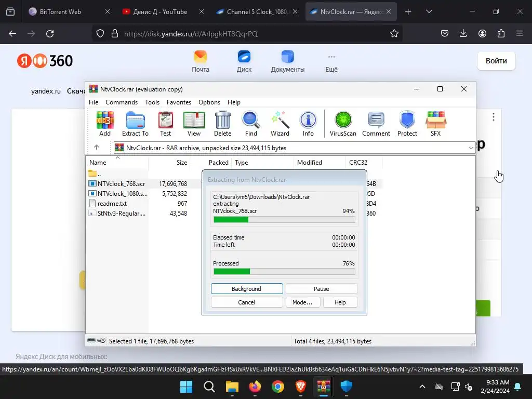The height and width of the screenshot is (399, 532).
Task: Click the Save to Pocket icon
Action: click(x=445, y=33)
